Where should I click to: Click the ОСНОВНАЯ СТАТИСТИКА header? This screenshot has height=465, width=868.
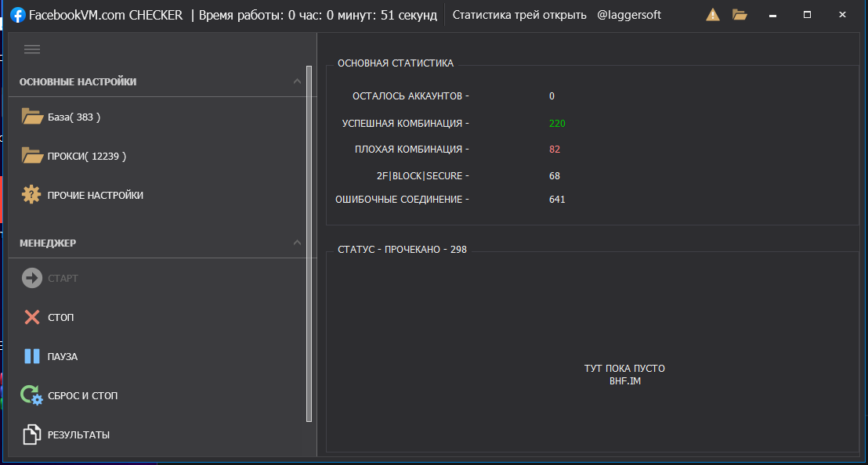coord(396,63)
